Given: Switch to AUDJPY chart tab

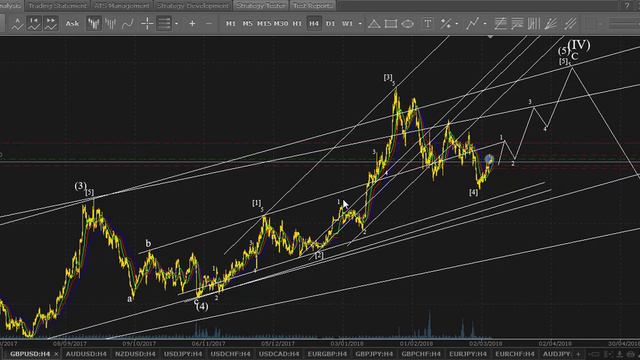Looking at the screenshot, I should pyautogui.click(x=556, y=354).
